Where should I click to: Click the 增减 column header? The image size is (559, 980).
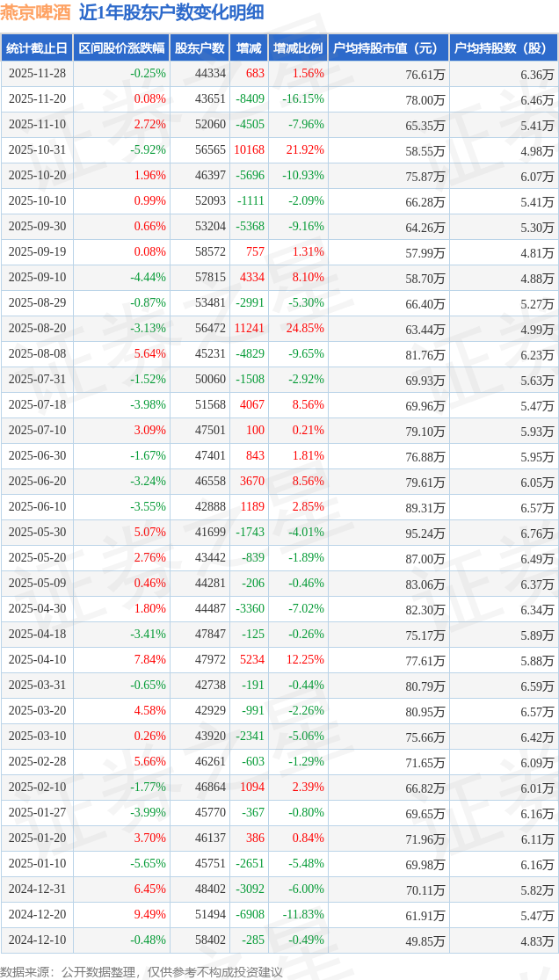tap(249, 48)
